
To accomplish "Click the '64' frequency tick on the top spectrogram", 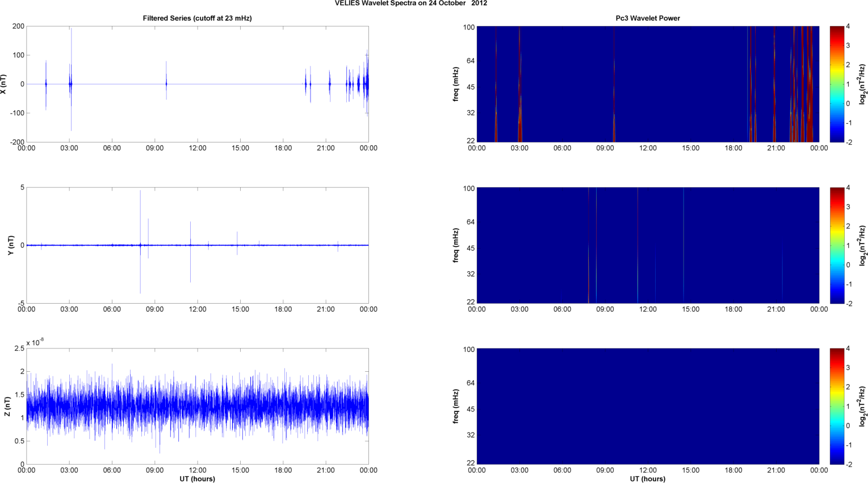I will tap(471, 61).
